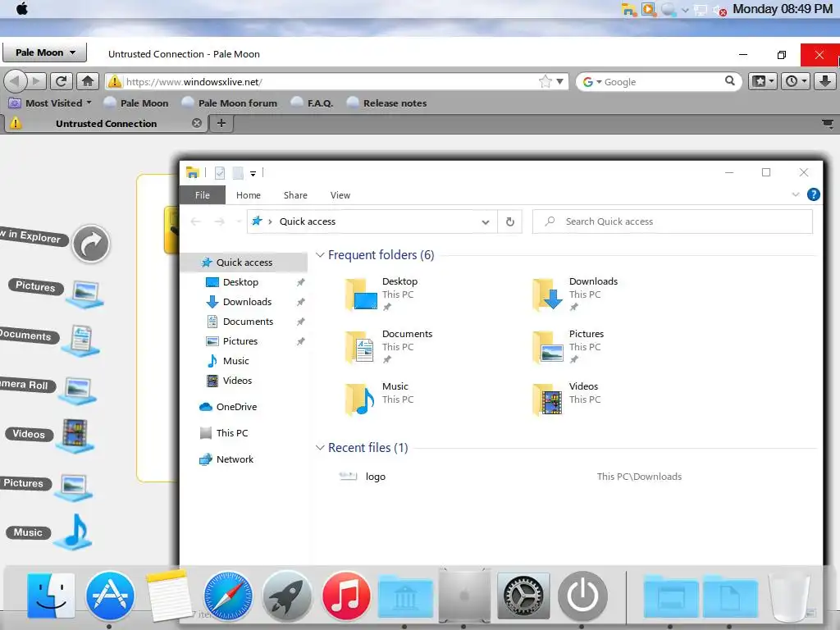Close the Untrusted Connection tab
840x630 pixels.
(197, 123)
